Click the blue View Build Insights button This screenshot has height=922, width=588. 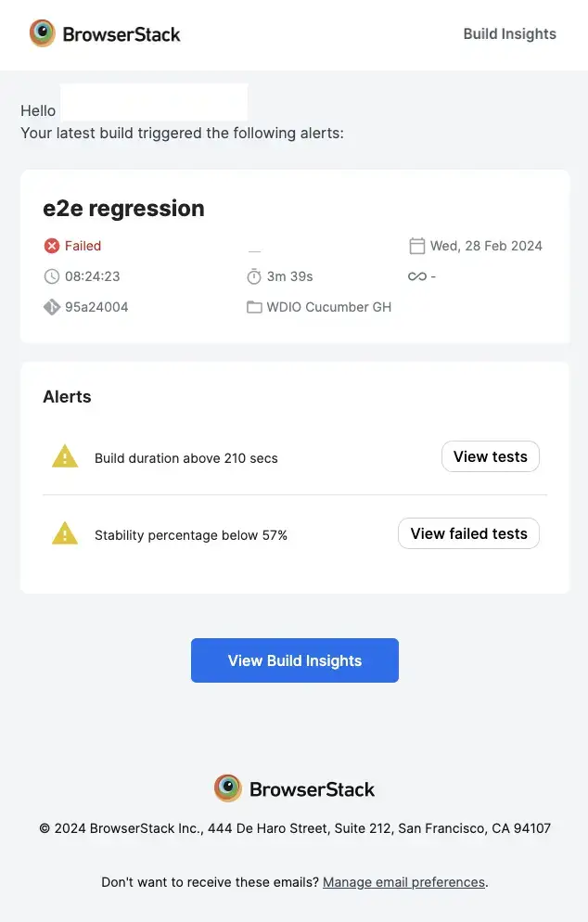[x=295, y=660]
